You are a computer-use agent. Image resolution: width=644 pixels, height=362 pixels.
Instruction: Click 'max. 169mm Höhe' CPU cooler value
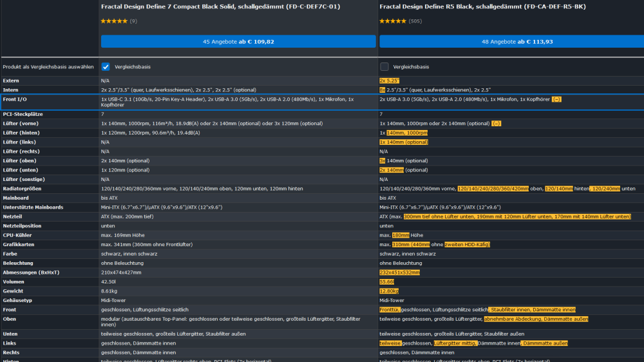[x=123, y=235]
